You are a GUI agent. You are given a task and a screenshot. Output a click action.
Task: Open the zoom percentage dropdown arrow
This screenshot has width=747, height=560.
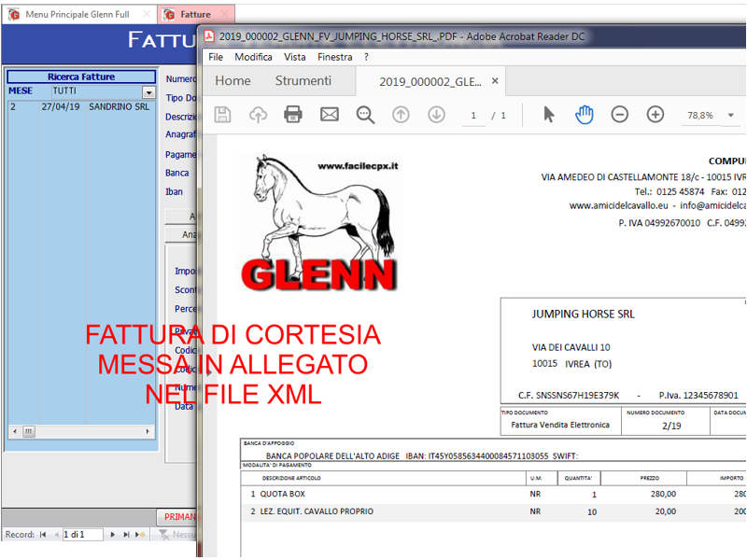coord(731,115)
